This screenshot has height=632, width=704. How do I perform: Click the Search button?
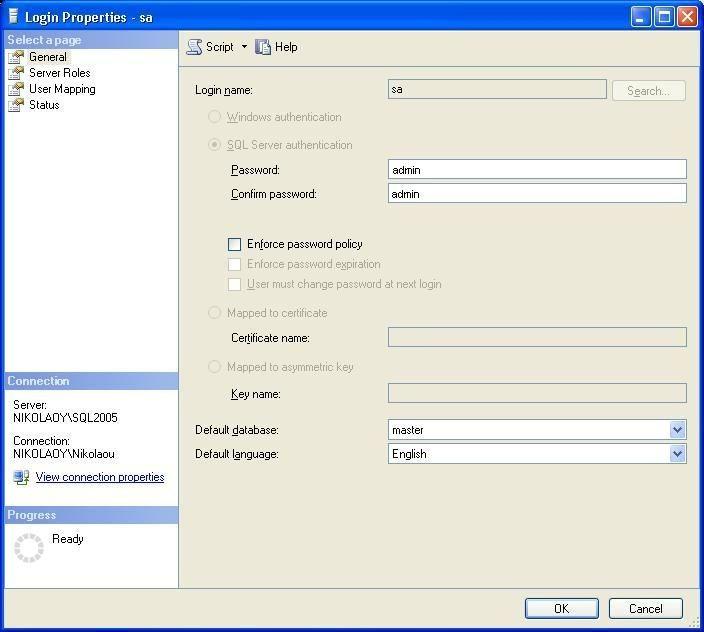pos(648,91)
